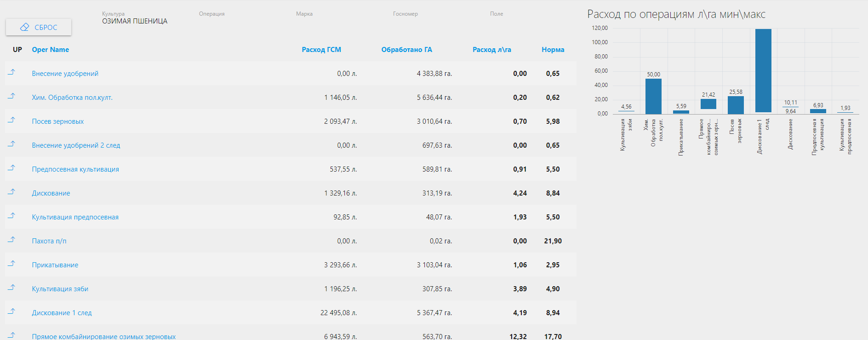868x340 pixels.
Task: Click drill-up arrow beside Культивация зяби
Action: (12, 288)
